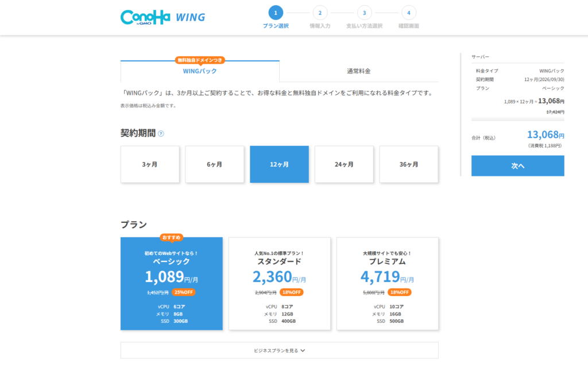Click the contract period help icon
The width and height of the screenshot is (588, 366).
pos(161,133)
